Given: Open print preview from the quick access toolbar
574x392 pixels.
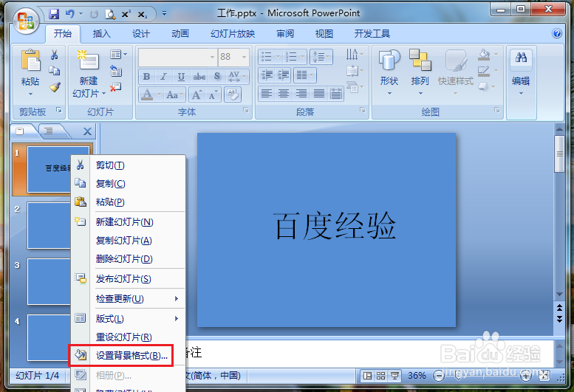Looking at the screenshot, I should click(x=110, y=14).
